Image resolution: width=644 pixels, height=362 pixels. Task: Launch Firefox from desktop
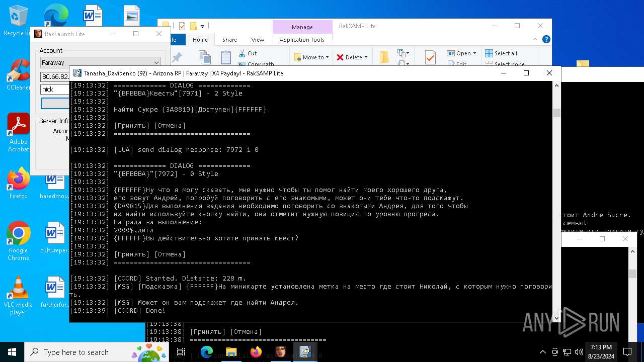[18, 184]
